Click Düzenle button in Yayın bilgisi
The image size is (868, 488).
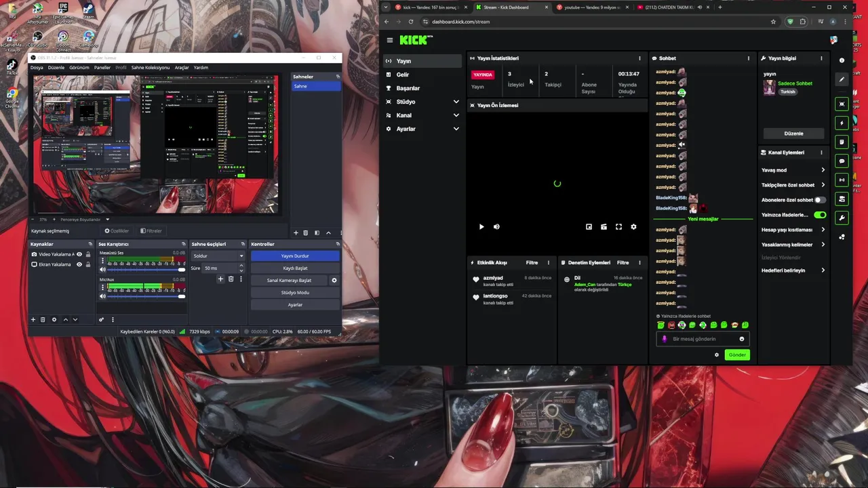coord(793,134)
